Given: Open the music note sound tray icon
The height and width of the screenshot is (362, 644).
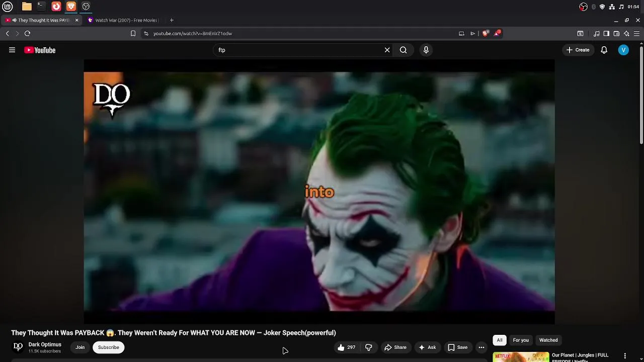Looking at the screenshot, I should pyautogui.click(x=621, y=7).
